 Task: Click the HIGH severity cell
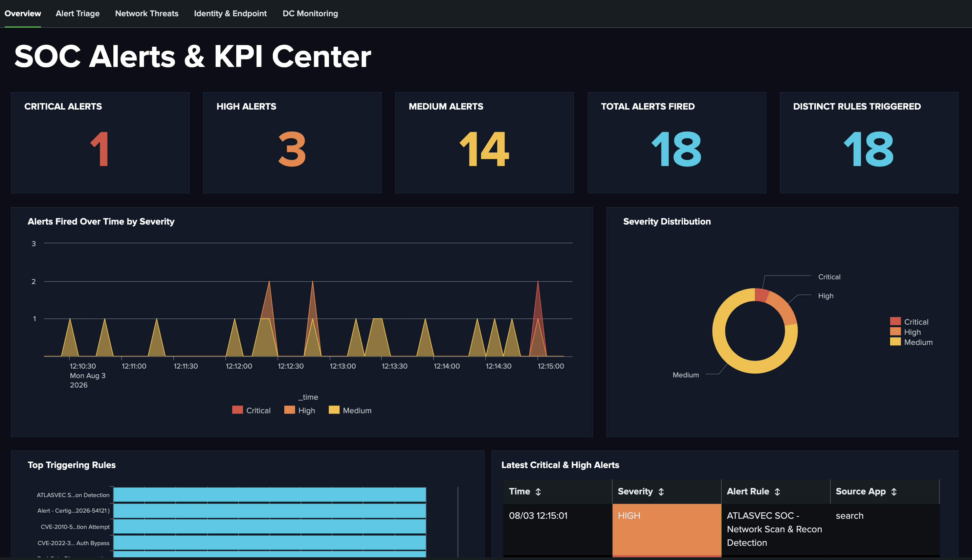(666, 530)
